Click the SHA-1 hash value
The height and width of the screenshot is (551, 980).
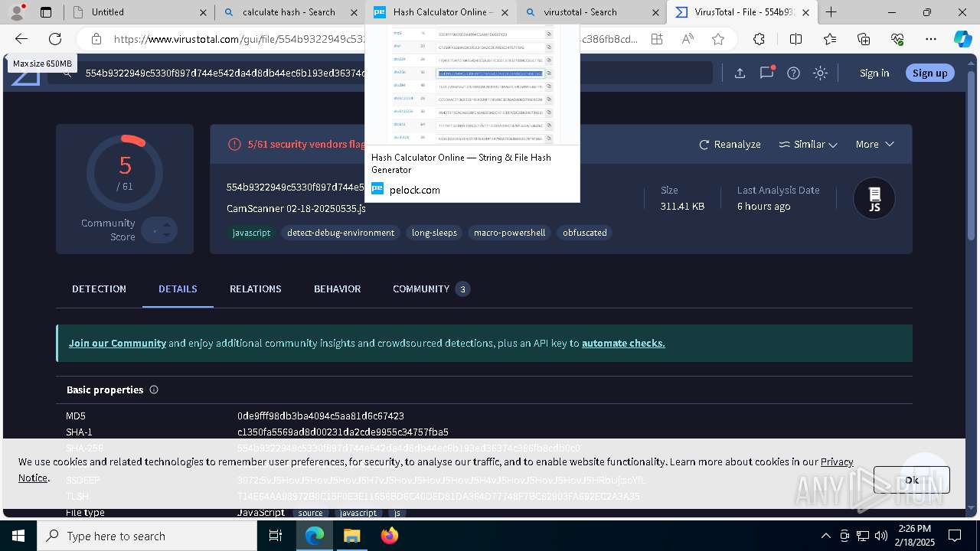click(343, 432)
